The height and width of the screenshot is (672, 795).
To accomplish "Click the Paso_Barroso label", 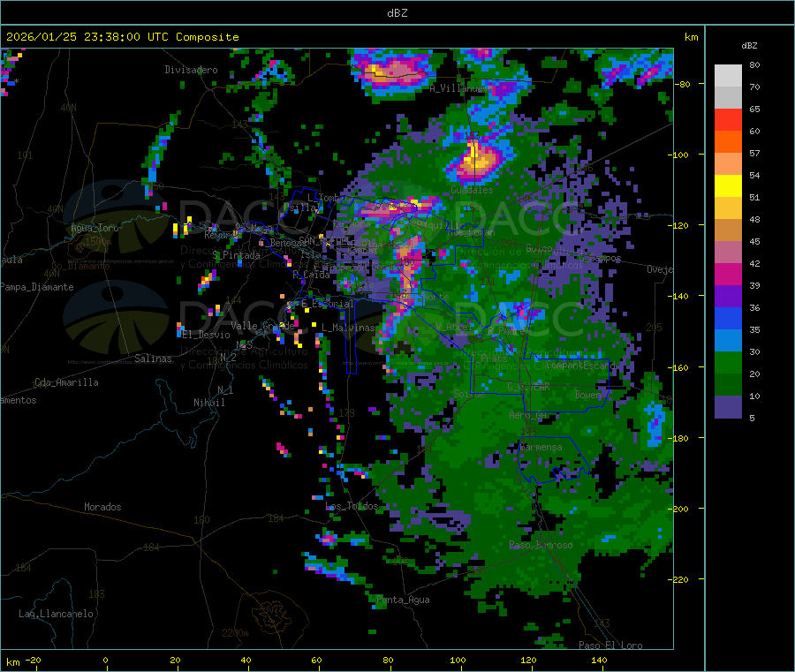I will 541,545.
